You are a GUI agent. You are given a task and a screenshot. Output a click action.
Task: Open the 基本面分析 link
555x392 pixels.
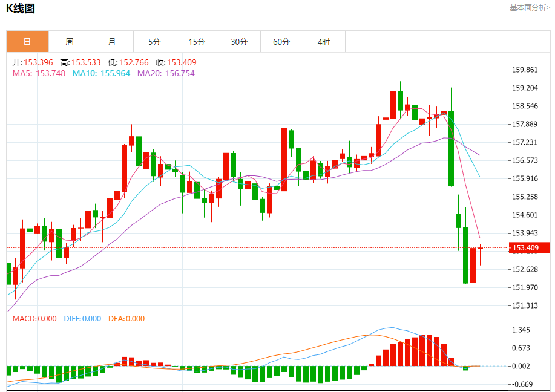(x=530, y=8)
